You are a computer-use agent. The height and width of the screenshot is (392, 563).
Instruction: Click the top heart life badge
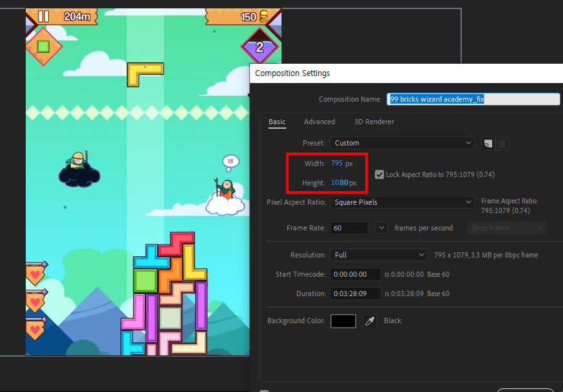click(35, 274)
